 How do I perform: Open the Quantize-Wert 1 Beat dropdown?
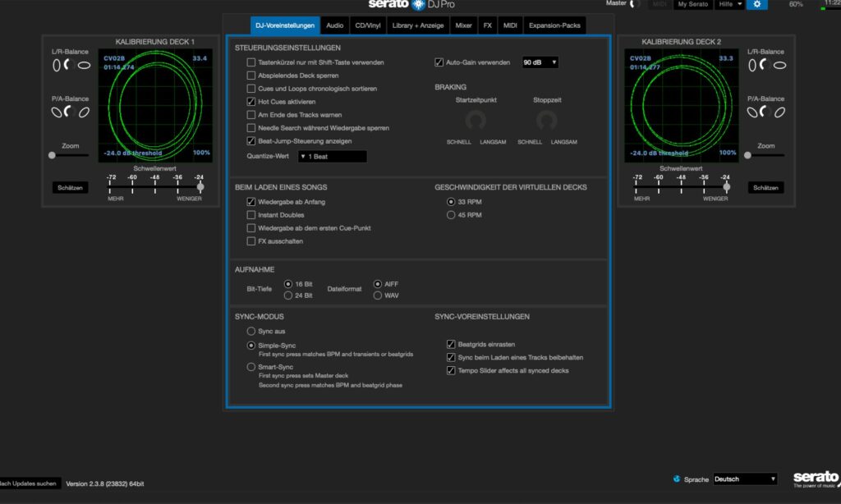(x=332, y=156)
